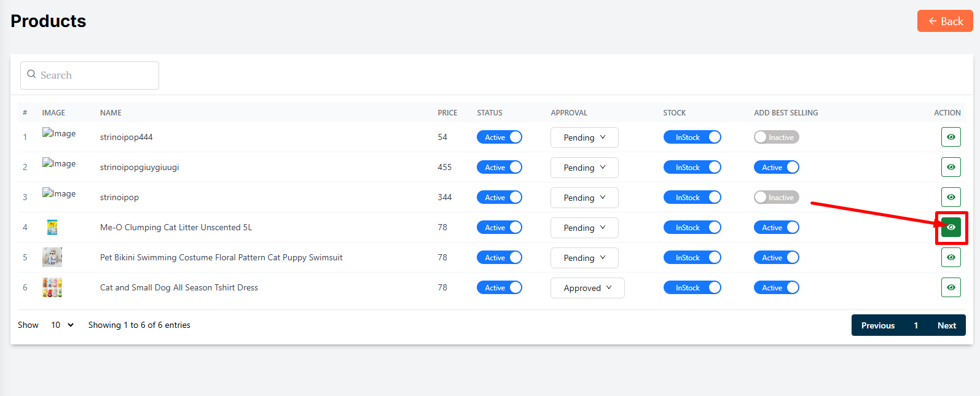Open the Show entries count dropdown
Screen dimensions: 980x396
pyautogui.click(x=62, y=325)
